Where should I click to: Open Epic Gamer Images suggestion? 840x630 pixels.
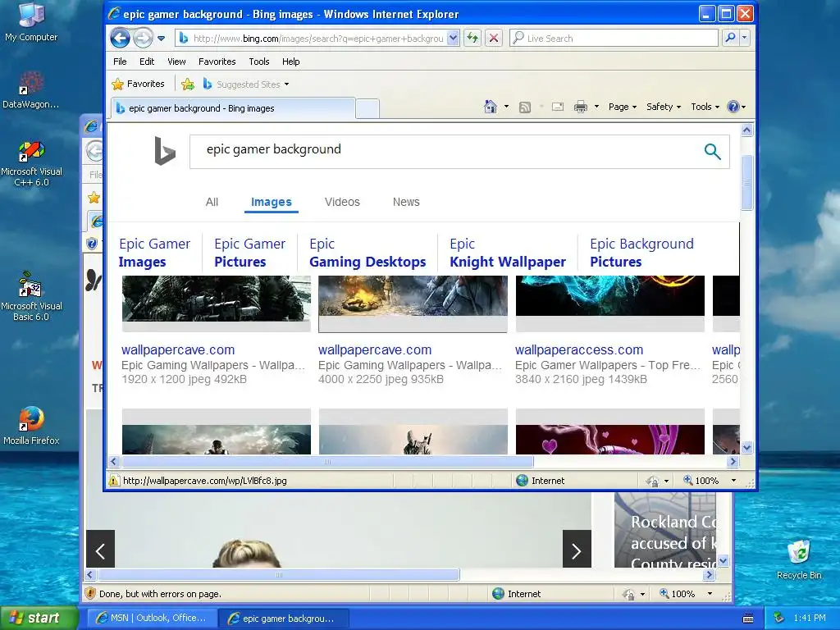(x=154, y=253)
